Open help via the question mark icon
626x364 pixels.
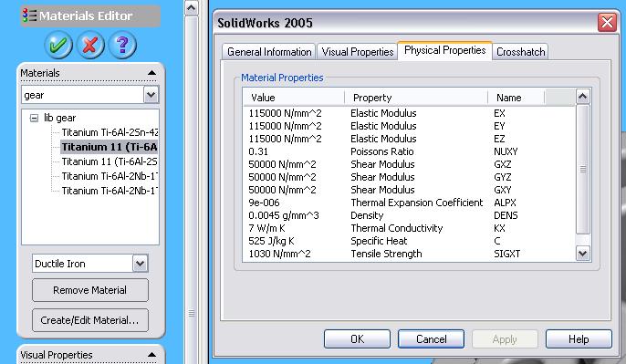122,45
